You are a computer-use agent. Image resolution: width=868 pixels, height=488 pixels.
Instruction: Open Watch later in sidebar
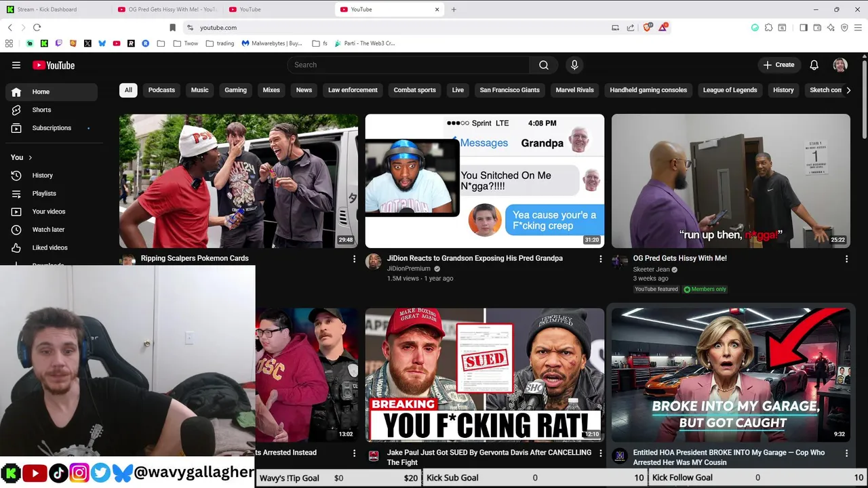(x=52, y=230)
